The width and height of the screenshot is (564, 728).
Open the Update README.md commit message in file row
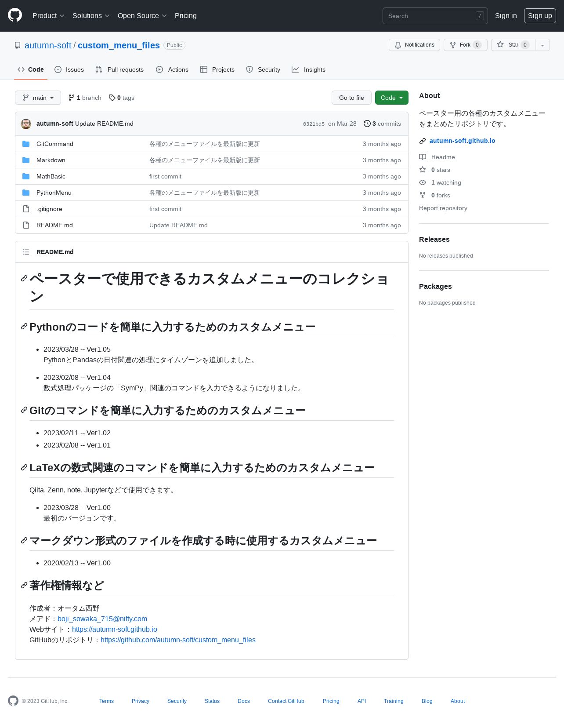coord(178,225)
